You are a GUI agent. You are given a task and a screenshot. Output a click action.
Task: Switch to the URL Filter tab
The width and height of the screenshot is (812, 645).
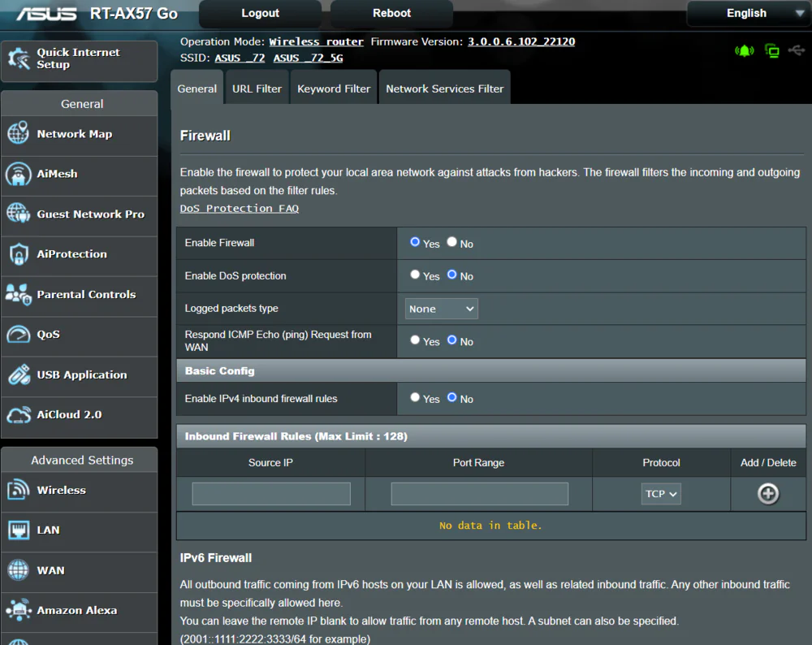pyautogui.click(x=257, y=89)
